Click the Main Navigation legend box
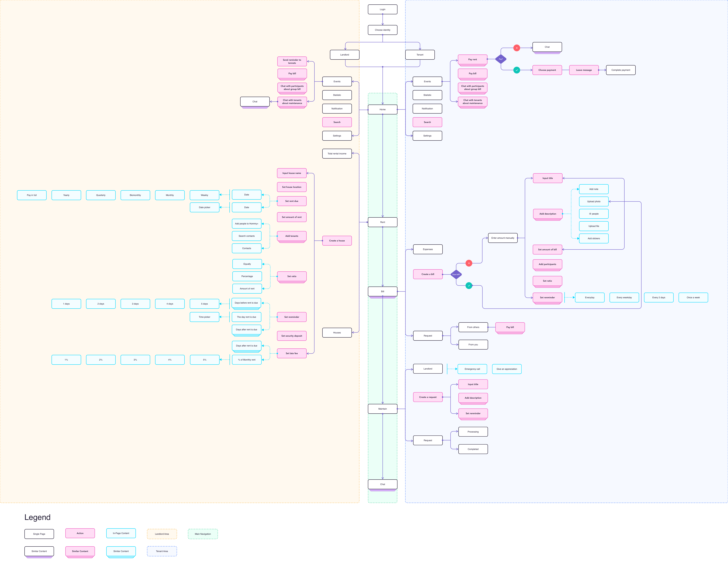Viewport: 728px width, 569px height. (x=203, y=534)
